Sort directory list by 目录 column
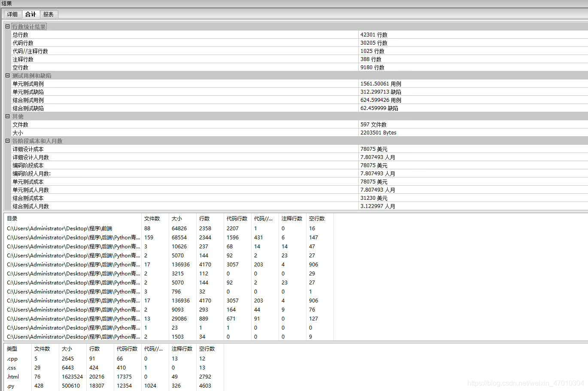 pos(73,218)
